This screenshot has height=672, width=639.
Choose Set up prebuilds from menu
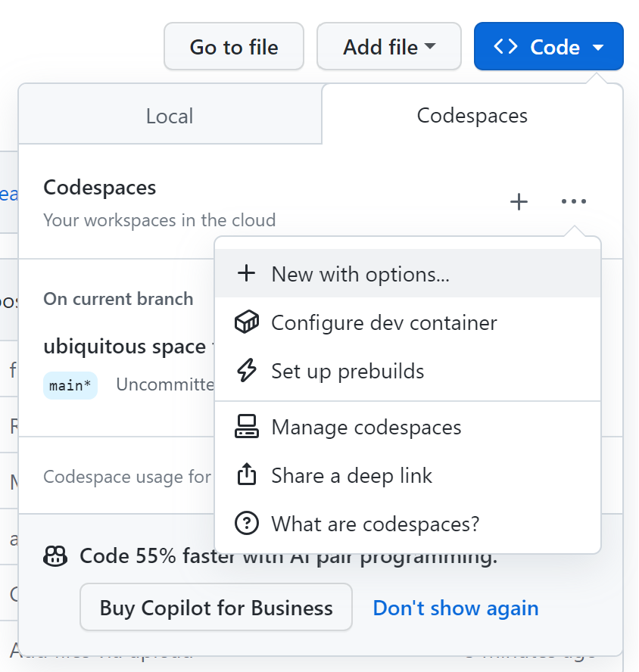coord(407,371)
